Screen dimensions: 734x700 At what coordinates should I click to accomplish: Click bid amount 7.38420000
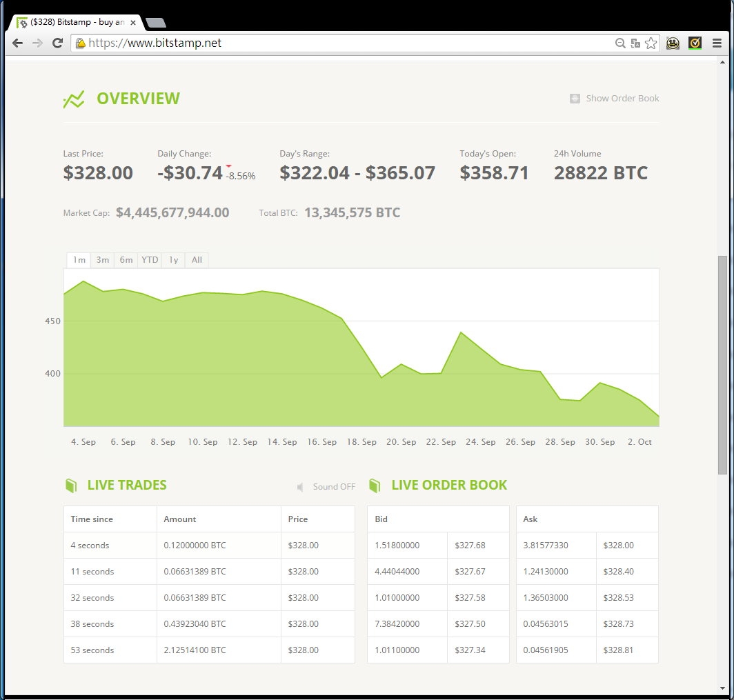coord(397,623)
